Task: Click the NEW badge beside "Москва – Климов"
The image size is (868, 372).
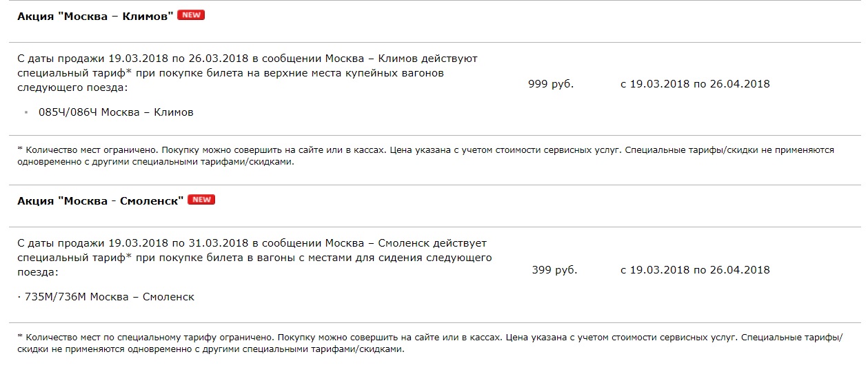Action: tap(191, 15)
